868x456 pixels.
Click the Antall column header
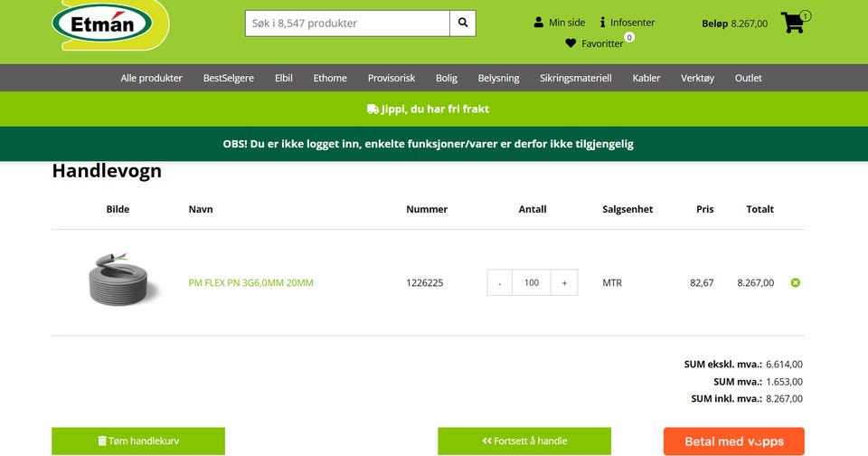click(x=533, y=209)
